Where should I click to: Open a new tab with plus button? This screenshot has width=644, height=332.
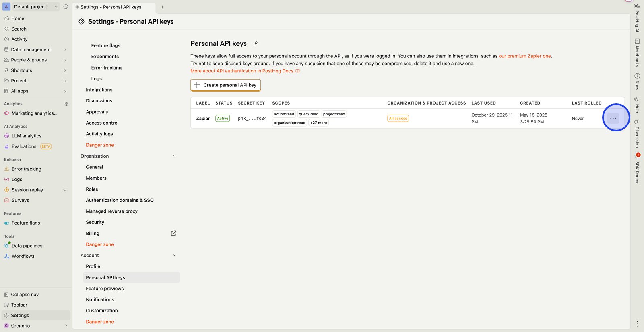coord(162,7)
